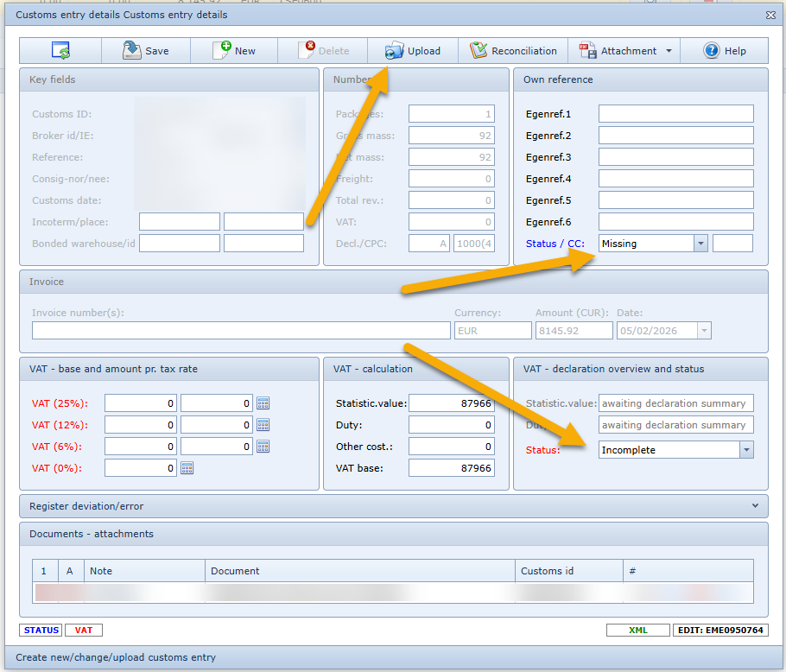Viewport: 786px width, 672px height.
Task: Click the XML button at bottom
Action: coord(637,631)
